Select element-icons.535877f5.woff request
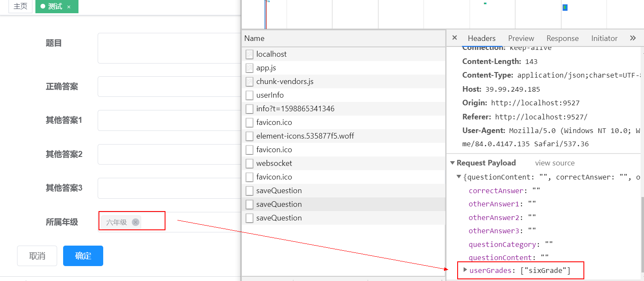Screen dimensions: 644x281 click(344, 136)
